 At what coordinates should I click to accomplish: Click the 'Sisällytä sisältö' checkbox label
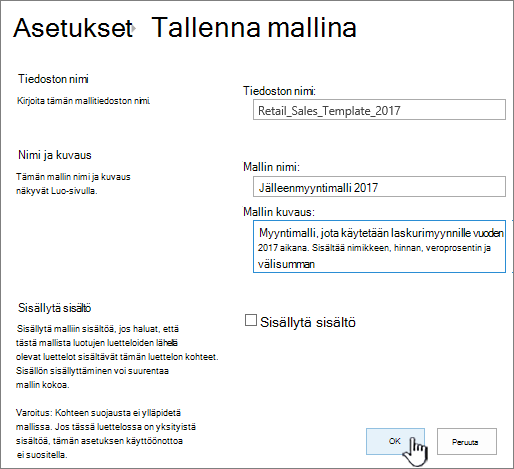point(308,322)
